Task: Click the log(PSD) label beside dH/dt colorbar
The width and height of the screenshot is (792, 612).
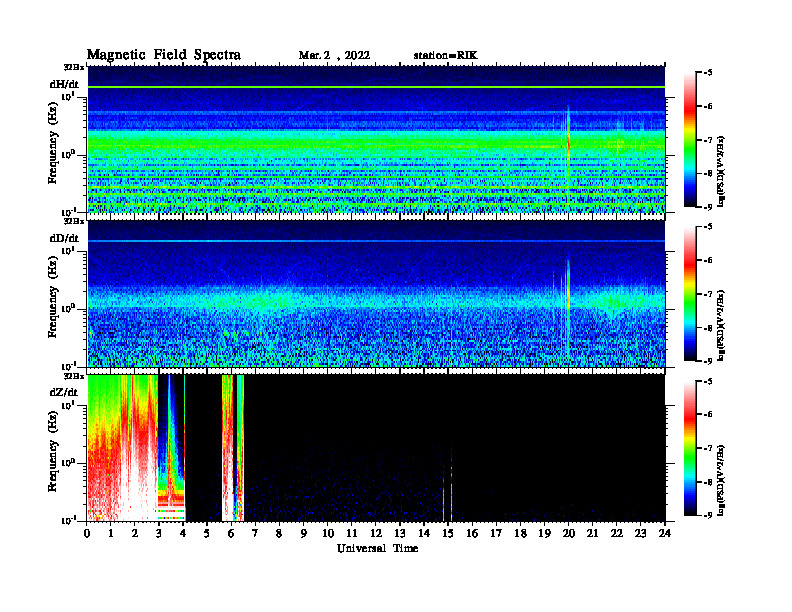Action: tap(721, 171)
